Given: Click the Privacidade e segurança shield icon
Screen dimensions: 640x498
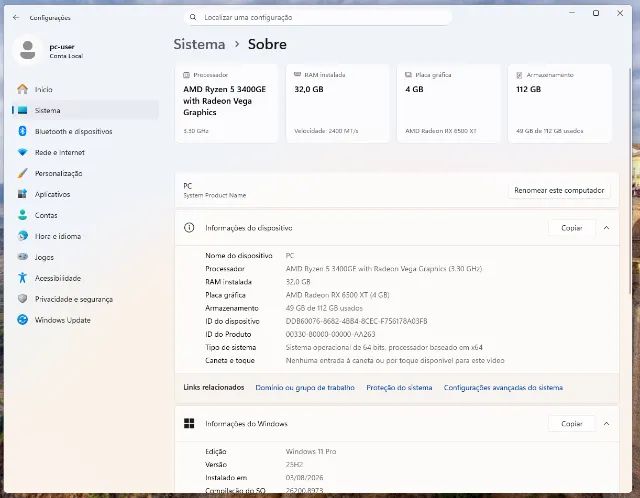Looking at the screenshot, I should [x=22, y=299].
